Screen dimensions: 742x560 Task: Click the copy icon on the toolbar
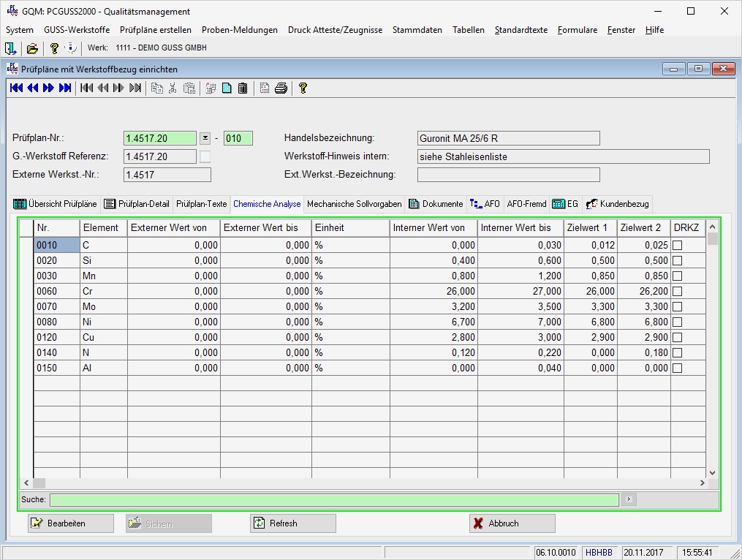156,88
